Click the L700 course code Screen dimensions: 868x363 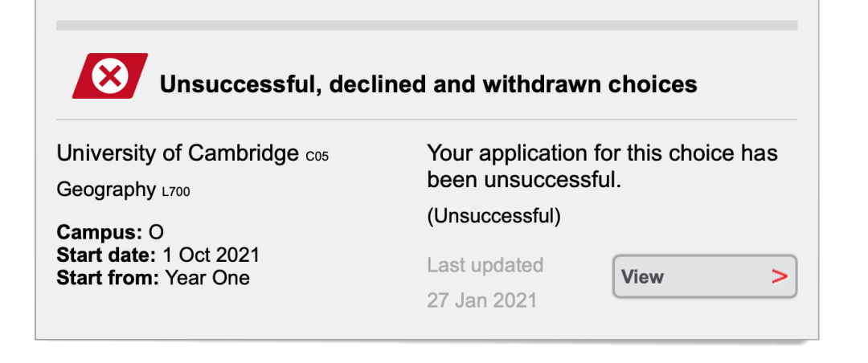(x=176, y=193)
